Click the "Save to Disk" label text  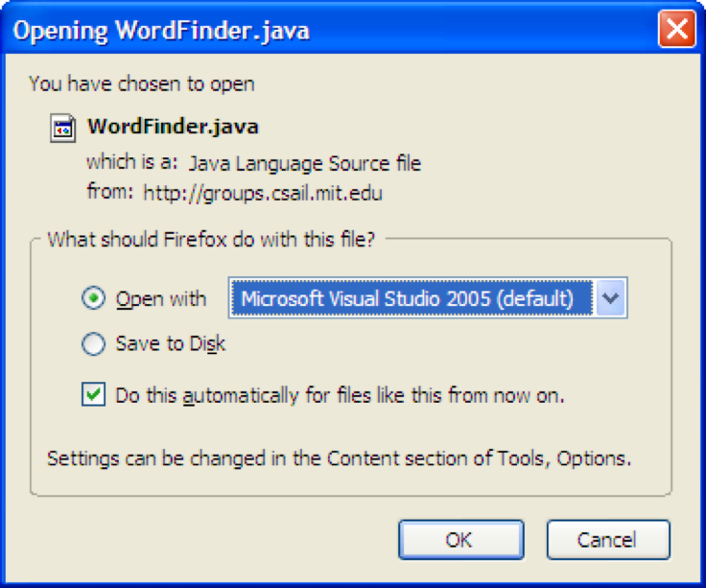click(171, 344)
